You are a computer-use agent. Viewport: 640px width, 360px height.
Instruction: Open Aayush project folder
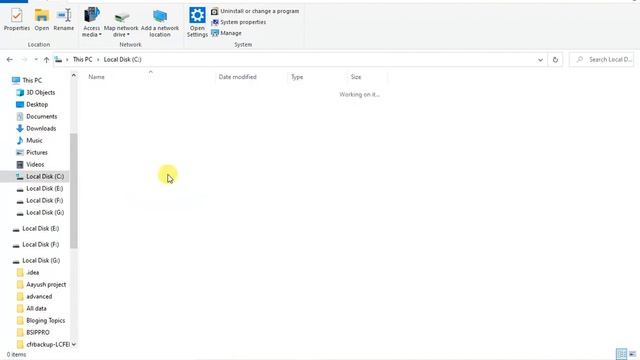tap(46, 284)
